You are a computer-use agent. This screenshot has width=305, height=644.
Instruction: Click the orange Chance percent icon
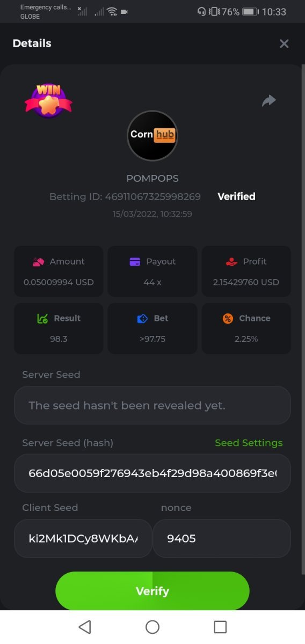coord(228,318)
